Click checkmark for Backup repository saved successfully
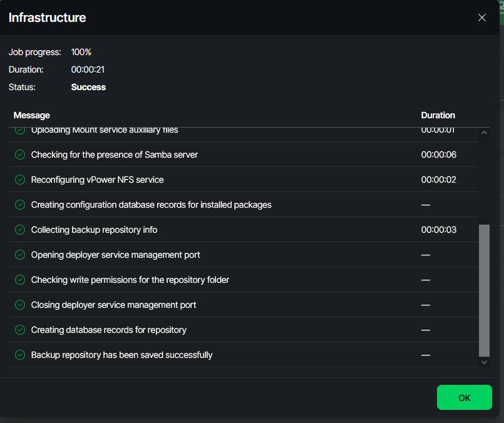504x423 pixels. coord(20,355)
